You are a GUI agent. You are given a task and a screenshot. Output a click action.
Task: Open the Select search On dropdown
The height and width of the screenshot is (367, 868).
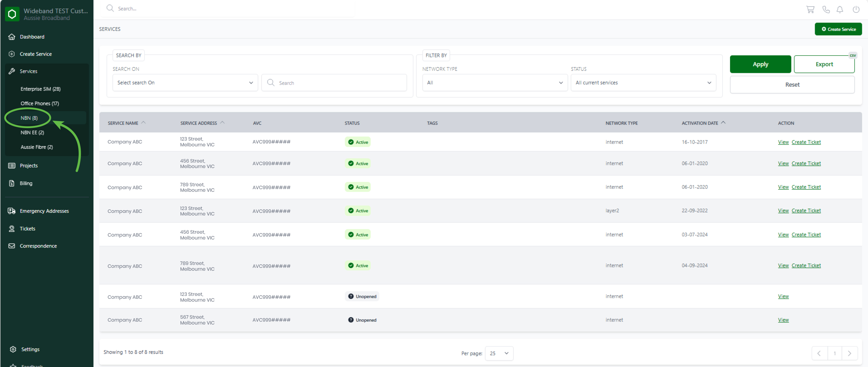185,83
